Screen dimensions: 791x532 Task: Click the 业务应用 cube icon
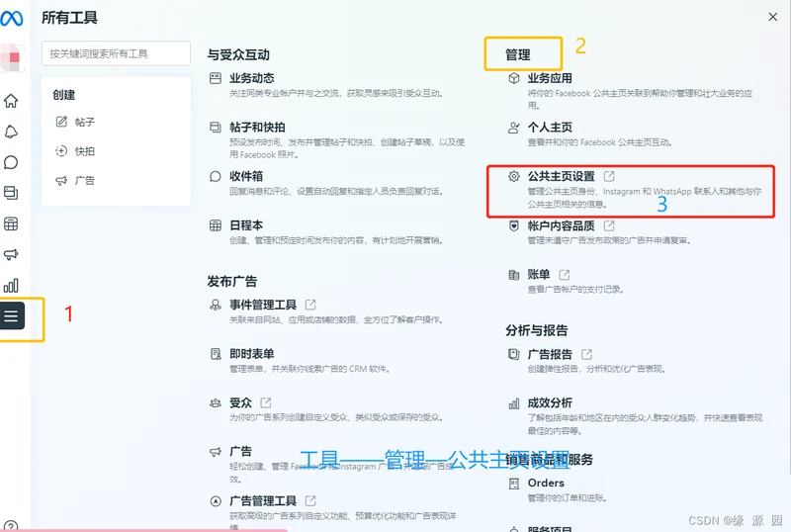point(513,78)
